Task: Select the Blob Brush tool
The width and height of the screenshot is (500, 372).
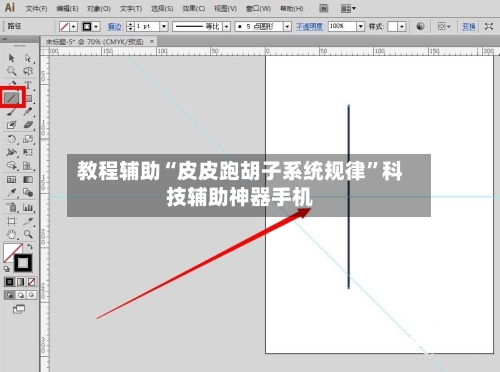Action: click(11, 125)
